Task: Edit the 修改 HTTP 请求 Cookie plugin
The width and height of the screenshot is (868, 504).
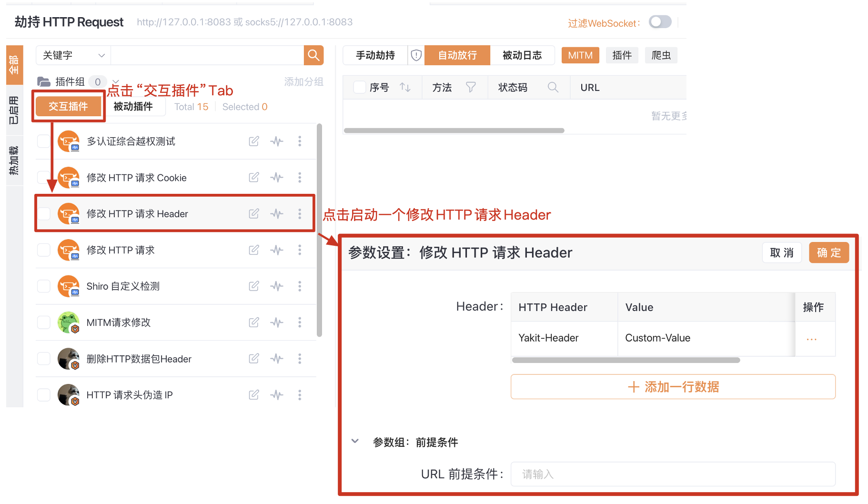Action: pos(254,177)
